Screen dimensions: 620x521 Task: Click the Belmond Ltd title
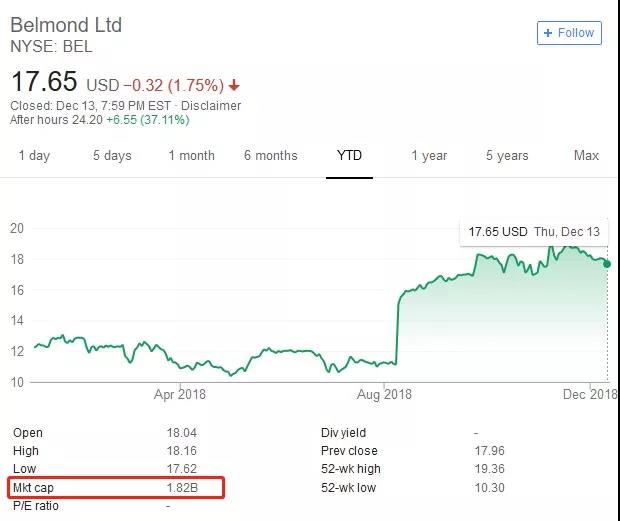66,25
